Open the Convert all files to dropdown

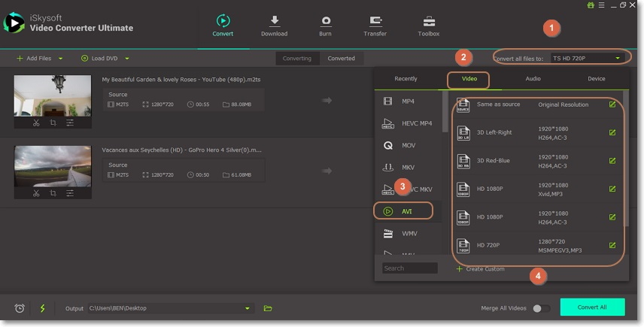coord(587,58)
